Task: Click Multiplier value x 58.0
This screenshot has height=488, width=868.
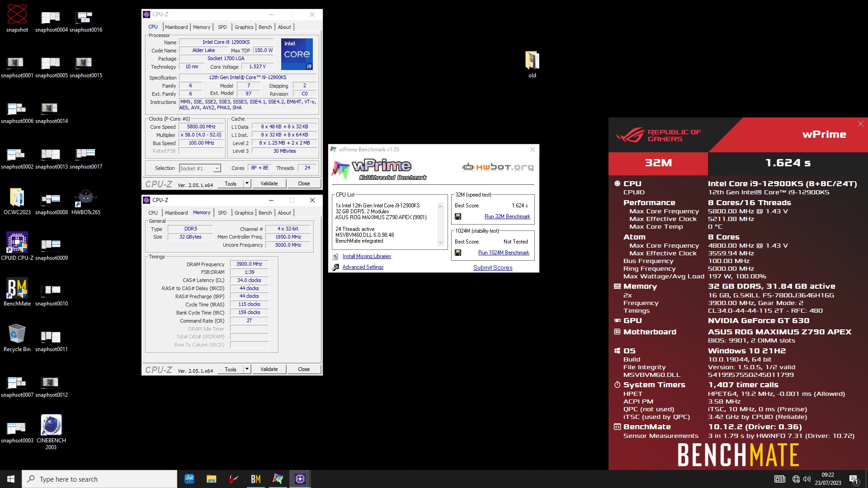Action: [201, 135]
